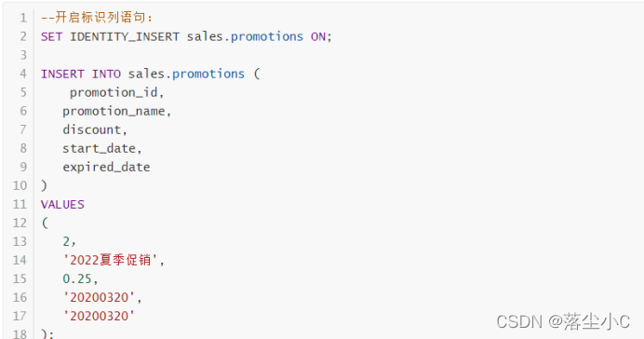Screen dimensions: 644x339
Task: Click the VALUES keyword on line 11
Action: (62, 205)
